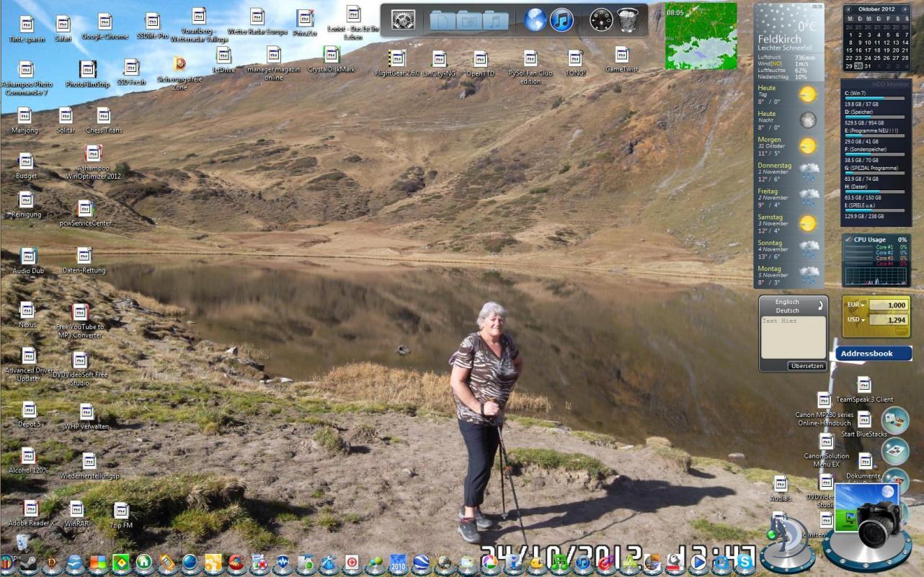Viewport: 924px width, 577px height.
Task: Select the Morgen forecast row
Action: click(x=788, y=146)
